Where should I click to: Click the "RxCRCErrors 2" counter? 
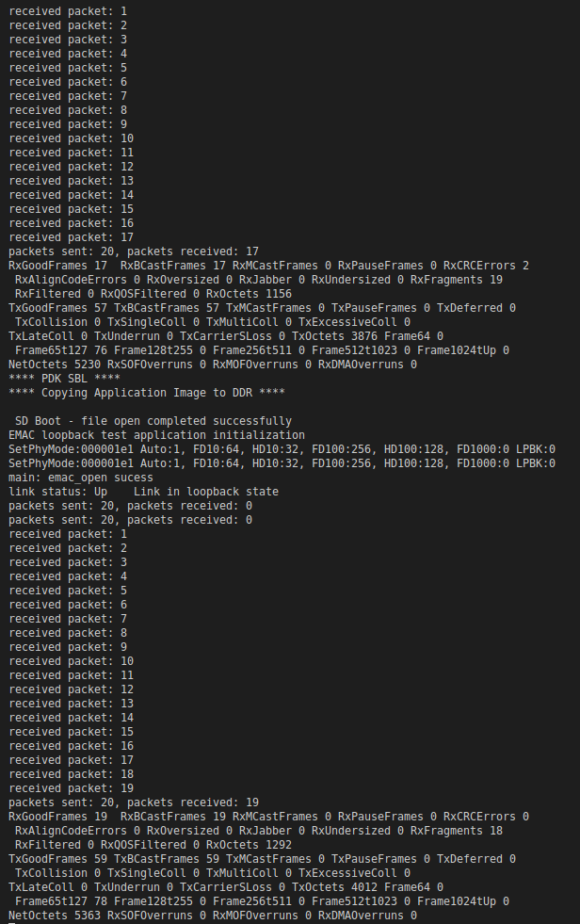click(486, 266)
